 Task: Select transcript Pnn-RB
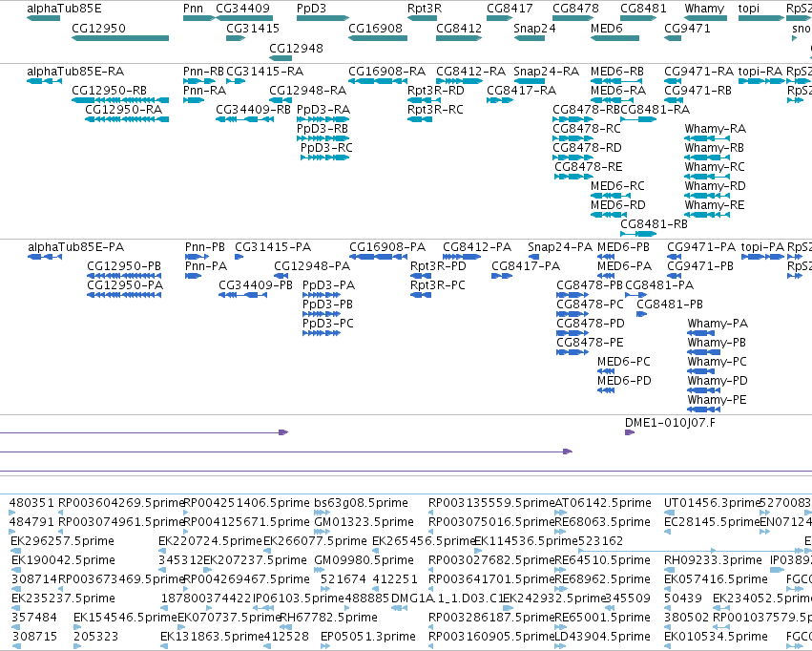(203, 72)
